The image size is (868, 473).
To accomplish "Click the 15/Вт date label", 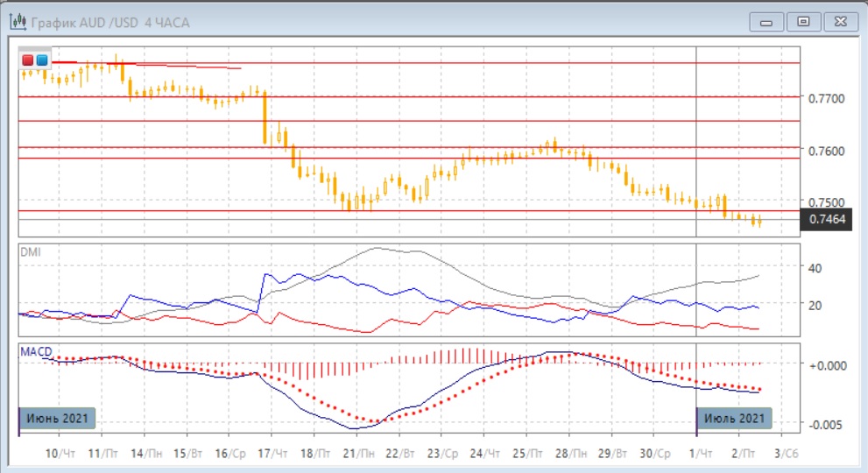I will click(187, 454).
